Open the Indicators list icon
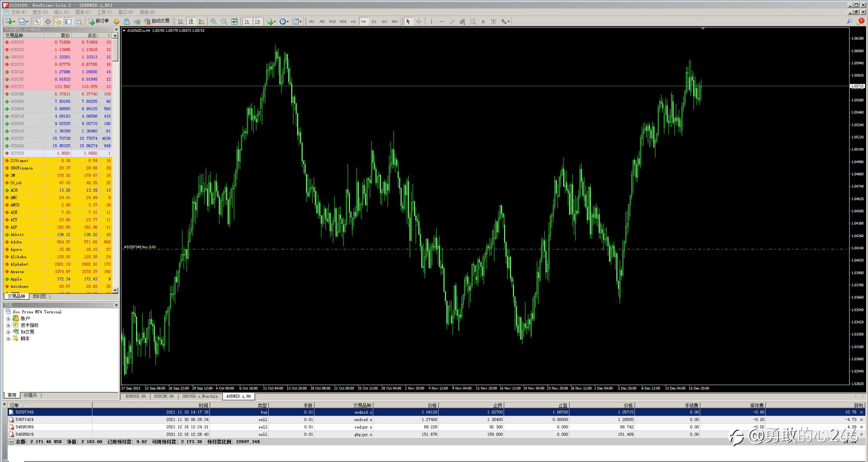 [270, 21]
